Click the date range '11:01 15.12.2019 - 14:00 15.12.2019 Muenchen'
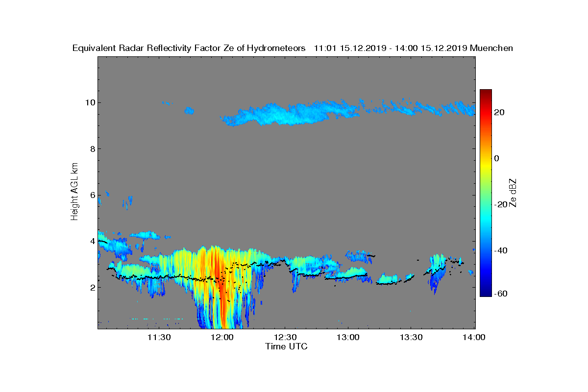Image resolution: width=588 pixels, height=392 pixels. (x=413, y=48)
